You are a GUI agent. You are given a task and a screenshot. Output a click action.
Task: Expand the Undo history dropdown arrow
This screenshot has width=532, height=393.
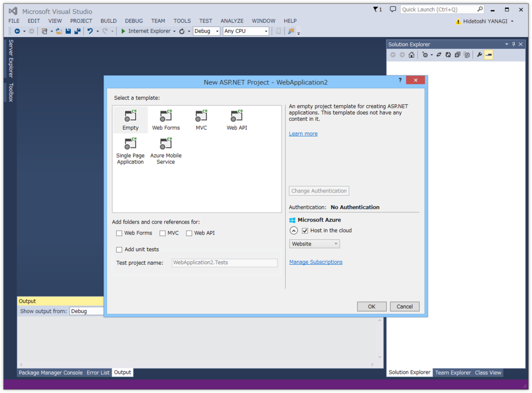click(x=97, y=31)
